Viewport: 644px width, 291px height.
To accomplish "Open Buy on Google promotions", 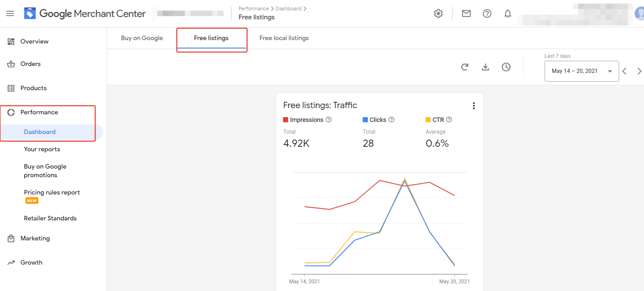I will (45, 171).
